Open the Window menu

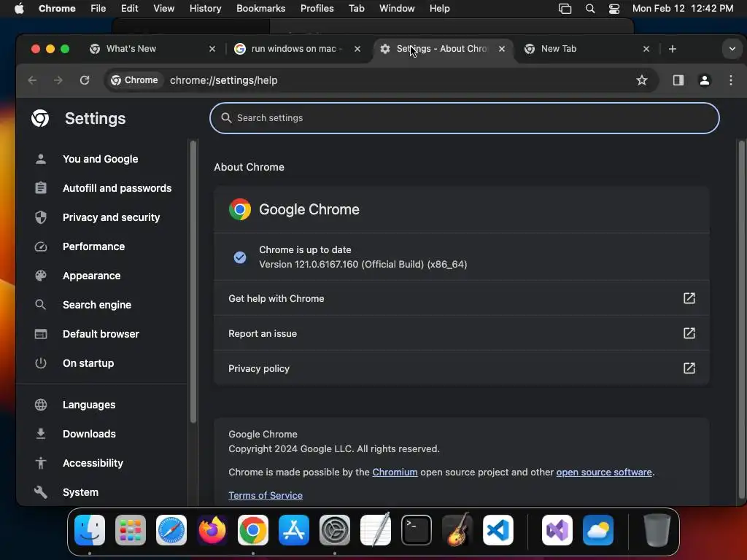pyautogui.click(x=397, y=9)
